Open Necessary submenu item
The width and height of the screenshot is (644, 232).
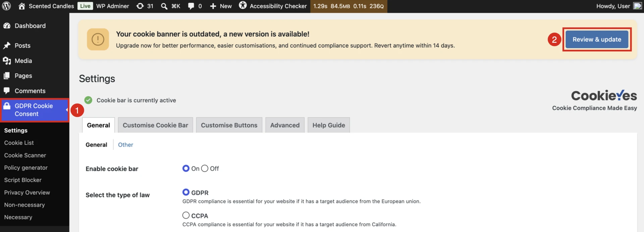pyautogui.click(x=18, y=217)
